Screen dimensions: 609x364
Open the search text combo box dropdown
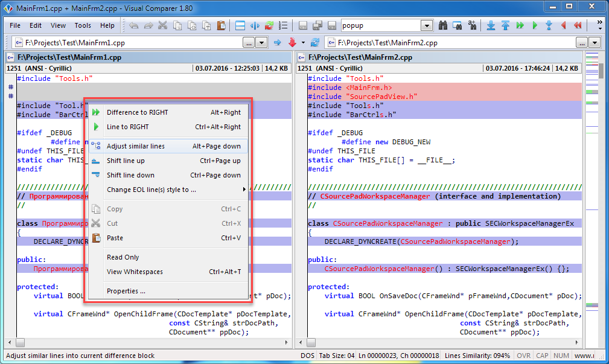click(427, 26)
